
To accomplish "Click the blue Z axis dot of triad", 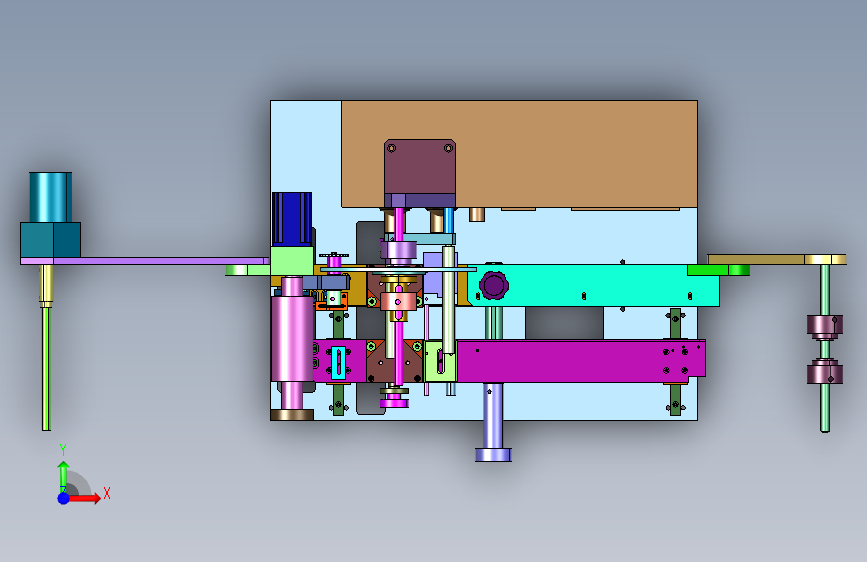I will (x=64, y=498).
